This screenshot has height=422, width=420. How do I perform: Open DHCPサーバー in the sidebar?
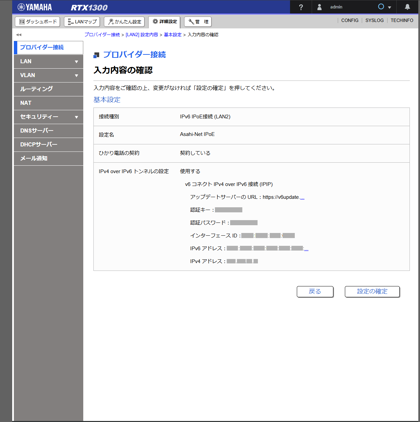(49, 145)
